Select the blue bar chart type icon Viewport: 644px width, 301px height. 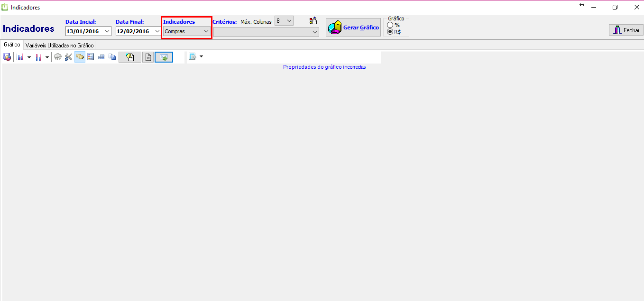tap(20, 57)
